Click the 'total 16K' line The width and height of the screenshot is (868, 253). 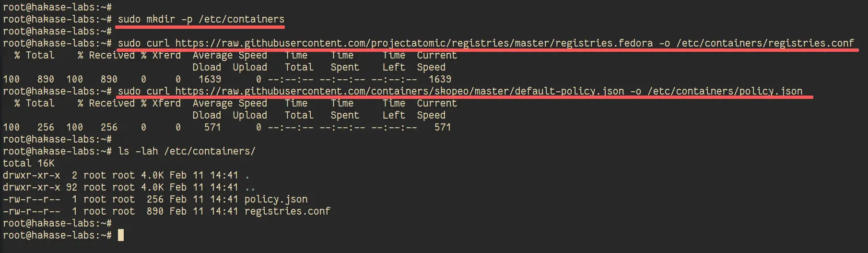point(29,163)
